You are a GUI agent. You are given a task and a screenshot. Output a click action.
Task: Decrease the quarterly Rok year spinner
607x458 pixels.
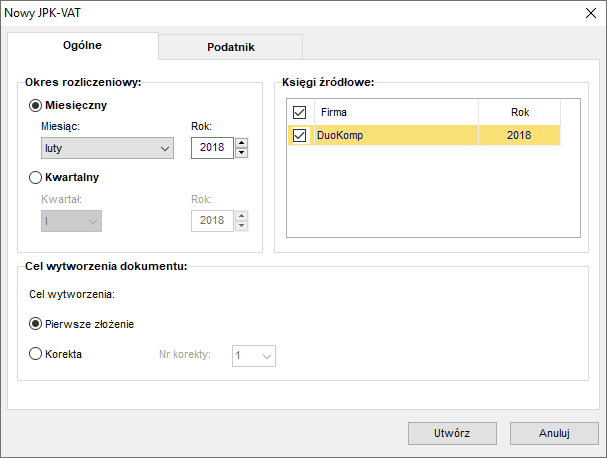[x=242, y=226]
